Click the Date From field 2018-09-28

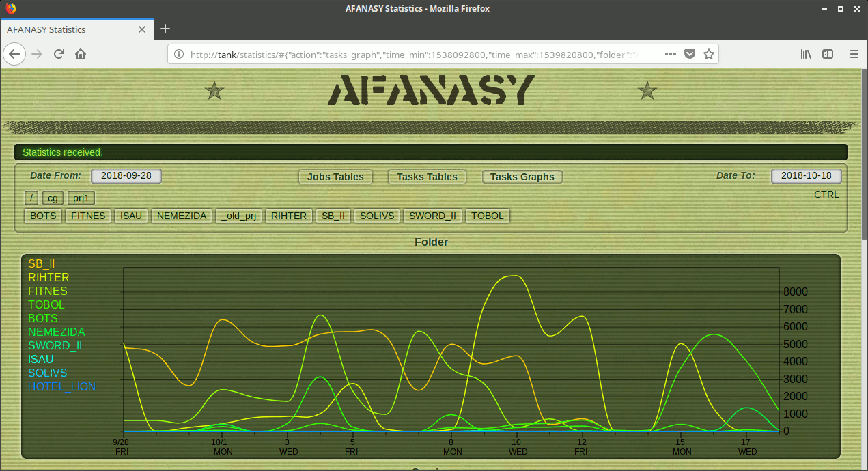click(x=126, y=175)
